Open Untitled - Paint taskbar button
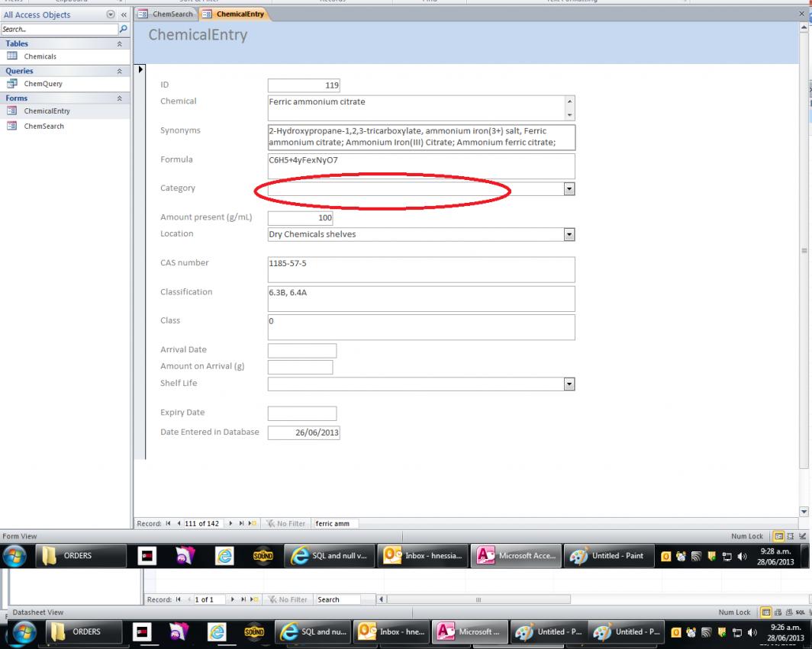 [x=608, y=556]
